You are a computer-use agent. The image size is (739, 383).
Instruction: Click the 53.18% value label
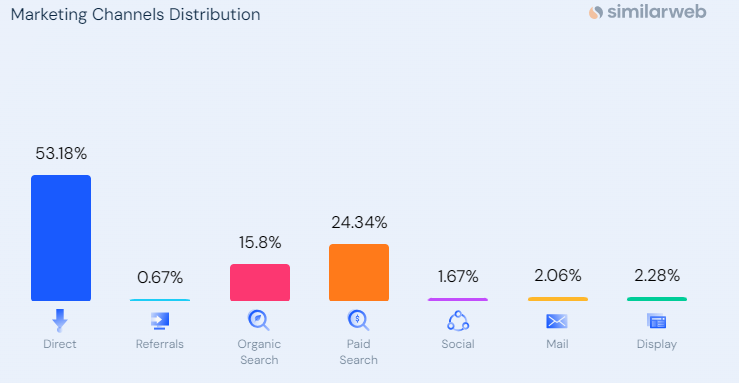pos(61,154)
